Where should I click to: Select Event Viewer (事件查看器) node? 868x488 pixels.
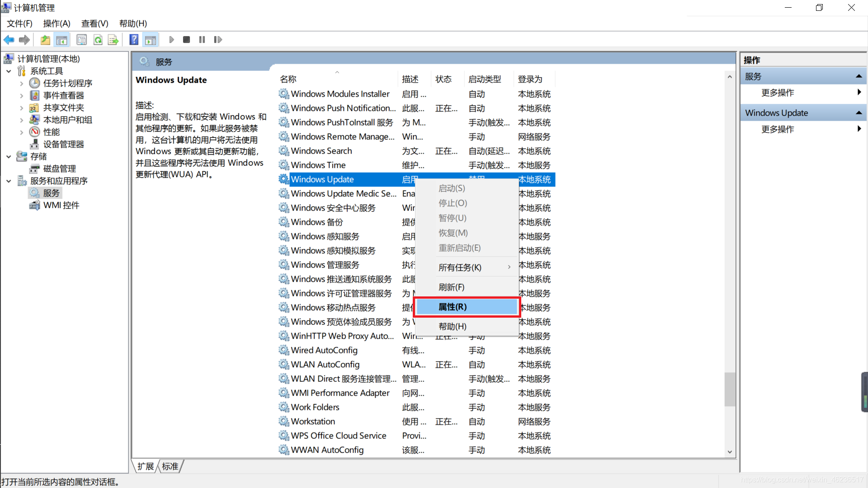63,95
